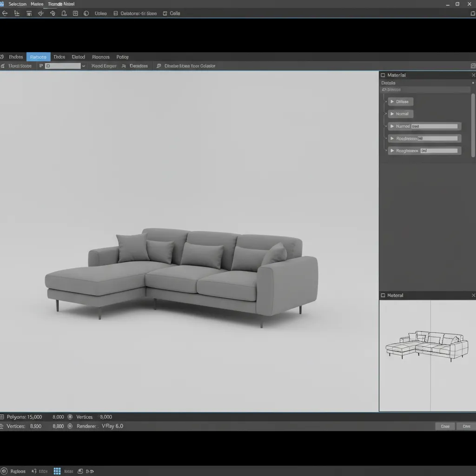
Task: Click the Rotate tool icon
Action: click(x=53, y=13)
